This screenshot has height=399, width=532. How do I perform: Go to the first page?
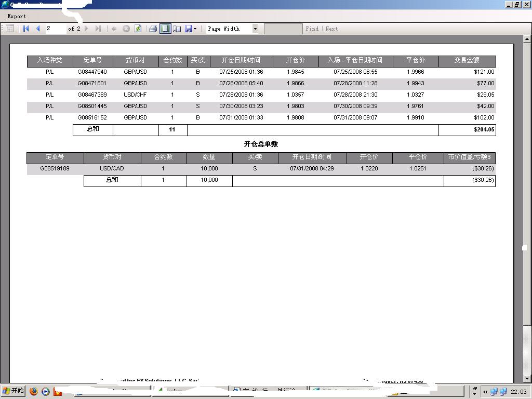tap(26, 29)
